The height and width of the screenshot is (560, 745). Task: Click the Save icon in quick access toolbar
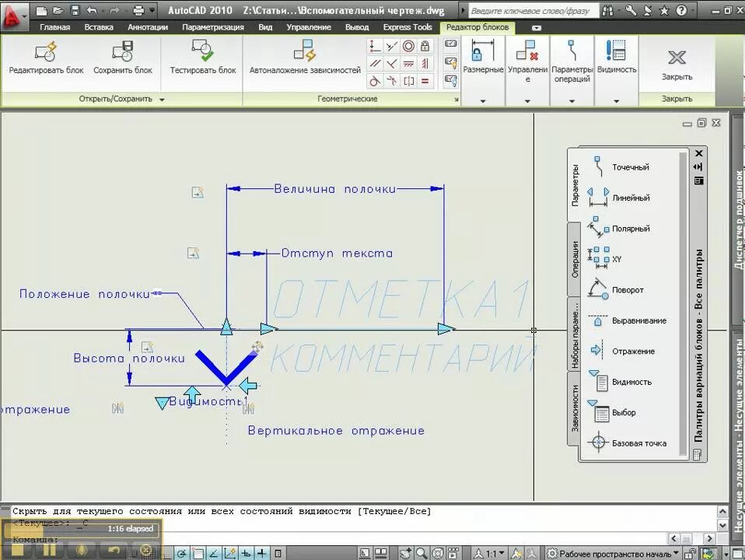(x=75, y=10)
